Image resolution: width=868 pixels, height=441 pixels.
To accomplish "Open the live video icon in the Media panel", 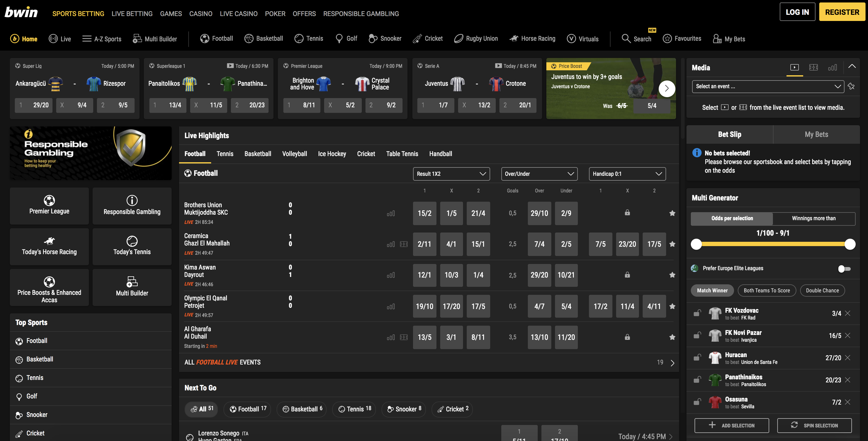I will (795, 67).
